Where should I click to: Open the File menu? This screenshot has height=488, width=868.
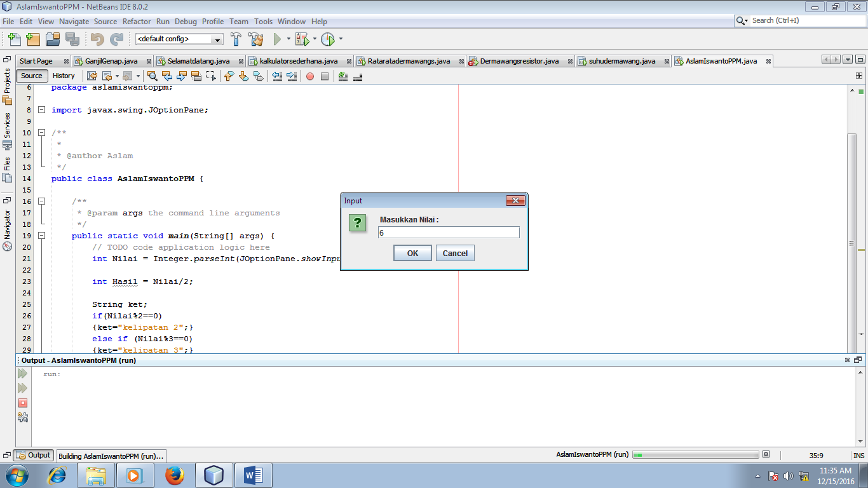pos(8,22)
